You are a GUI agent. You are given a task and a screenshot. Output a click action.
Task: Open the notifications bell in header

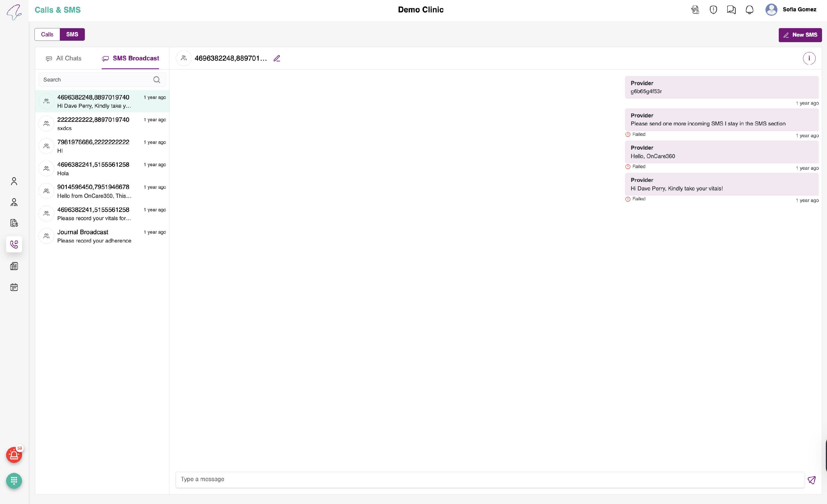click(x=749, y=10)
